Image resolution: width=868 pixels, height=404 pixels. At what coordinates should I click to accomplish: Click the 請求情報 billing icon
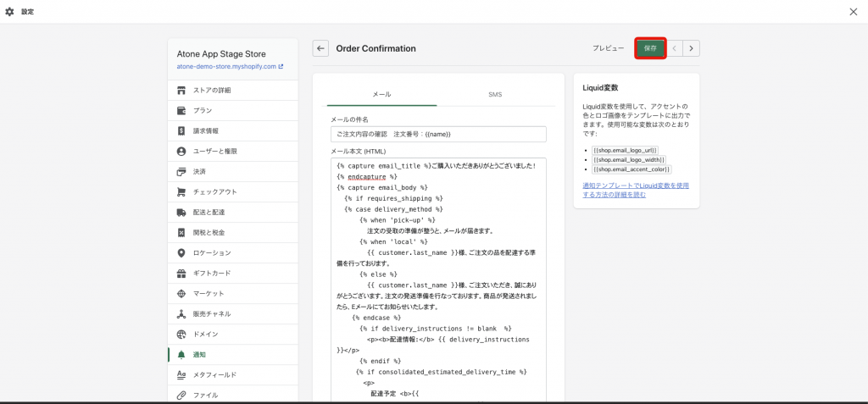point(181,131)
